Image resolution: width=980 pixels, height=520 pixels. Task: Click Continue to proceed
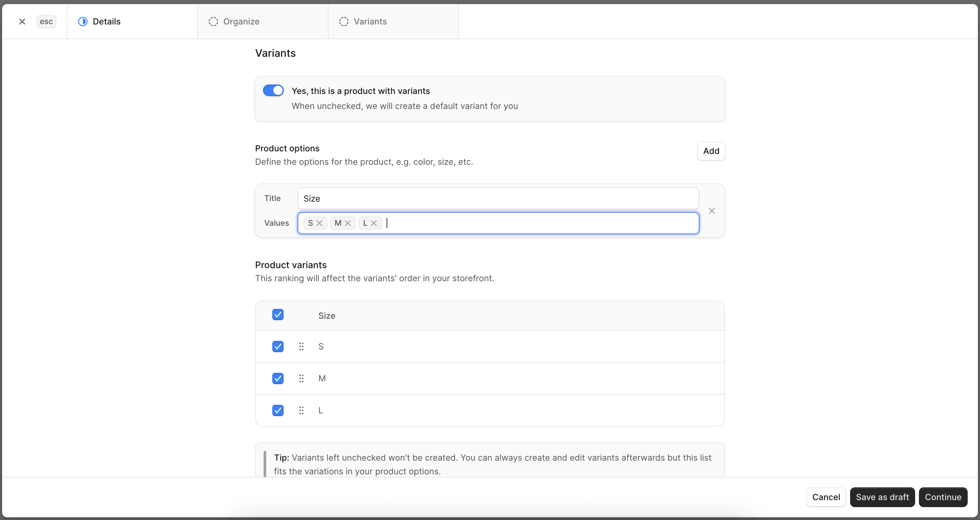tap(943, 497)
